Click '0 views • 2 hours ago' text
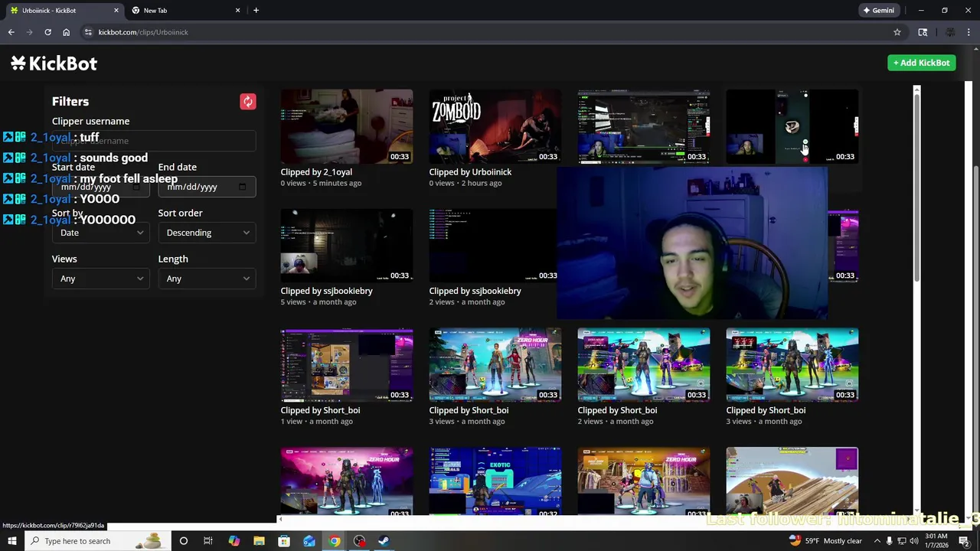The height and width of the screenshot is (551, 980). coord(465,184)
